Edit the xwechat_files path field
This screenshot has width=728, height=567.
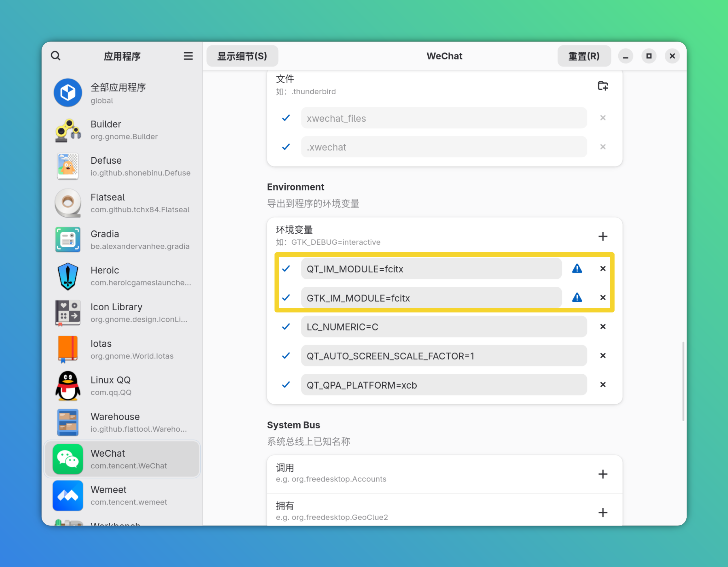click(444, 118)
